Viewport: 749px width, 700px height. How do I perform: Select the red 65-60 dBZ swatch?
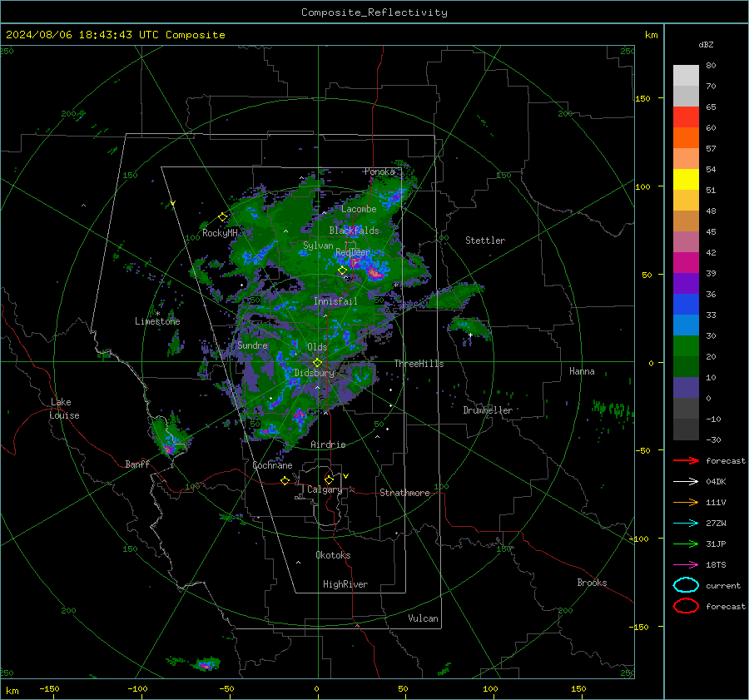[686, 117]
